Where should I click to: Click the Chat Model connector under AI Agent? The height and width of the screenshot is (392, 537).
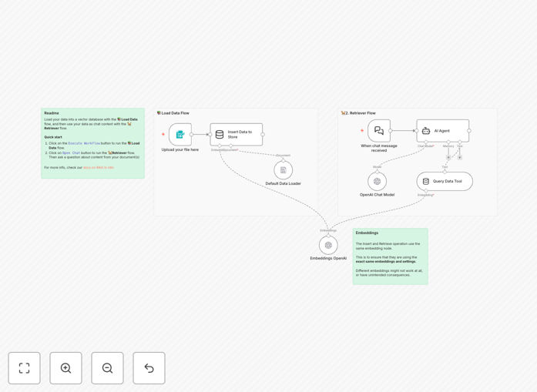426,142
